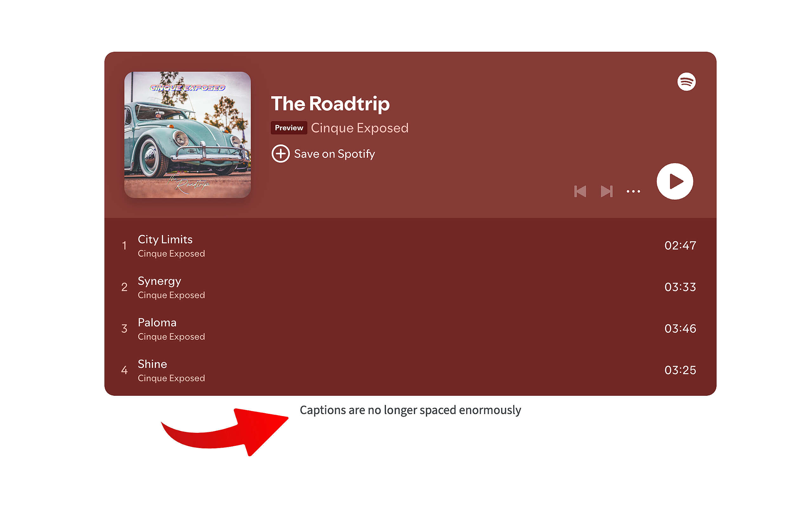
Task: Click artist name under City Limits
Action: pos(171,253)
